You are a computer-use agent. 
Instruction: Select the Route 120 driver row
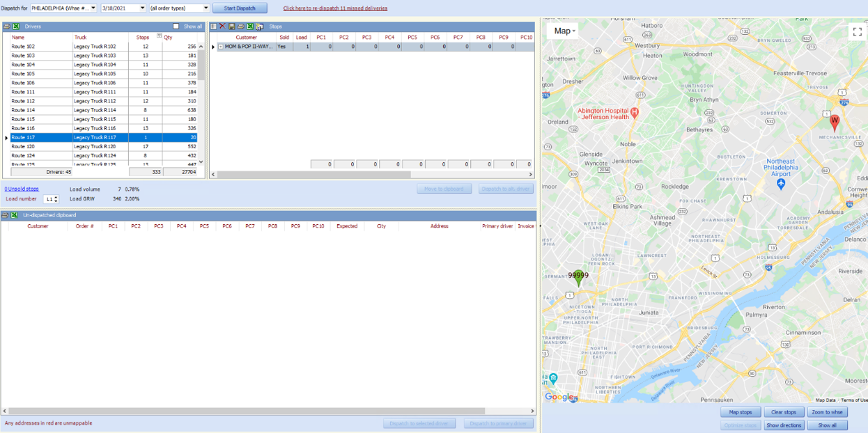pos(103,146)
